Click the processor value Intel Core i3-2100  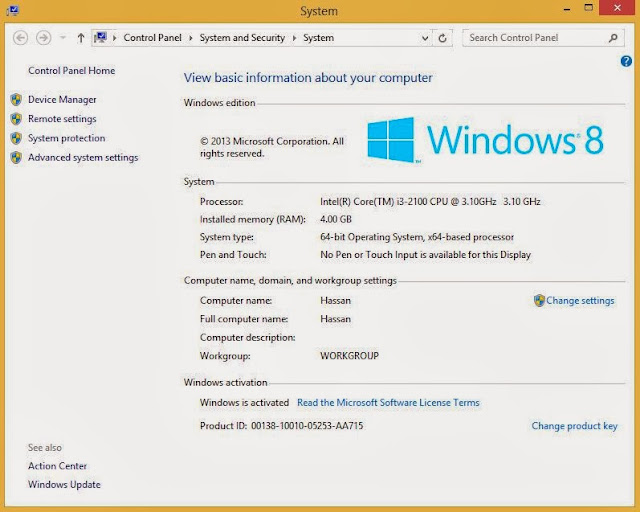click(x=430, y=202)
